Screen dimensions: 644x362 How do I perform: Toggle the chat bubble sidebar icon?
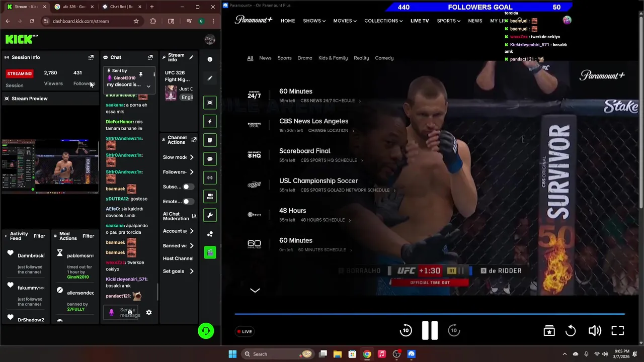pos(210,159)
